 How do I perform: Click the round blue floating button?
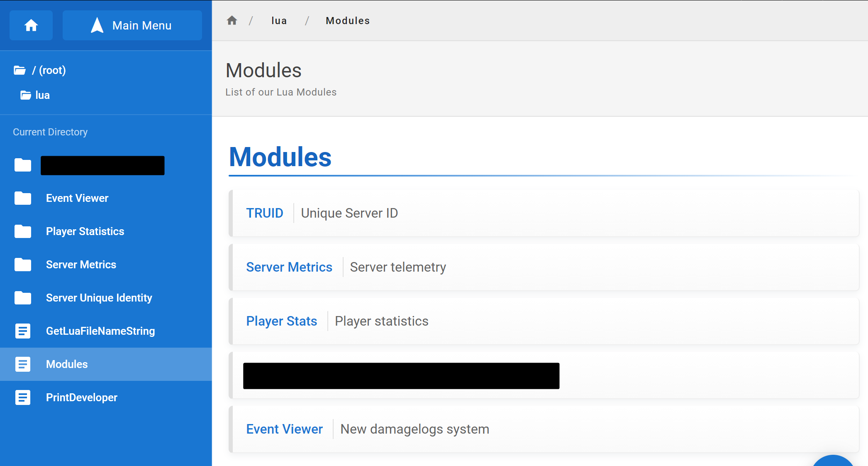(x=833, y=462)
